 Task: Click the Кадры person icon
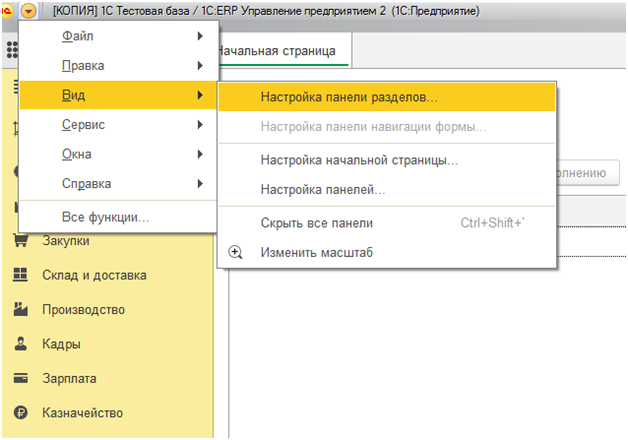pos(20,344)
